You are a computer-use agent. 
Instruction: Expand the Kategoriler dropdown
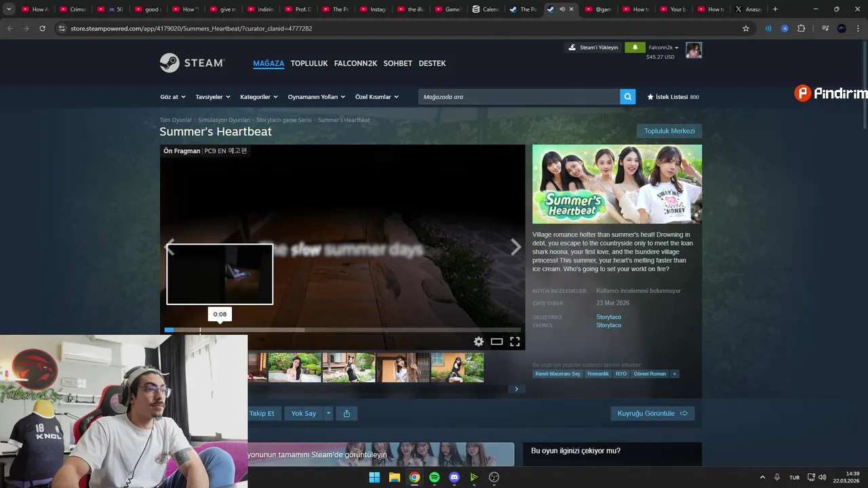259,97
